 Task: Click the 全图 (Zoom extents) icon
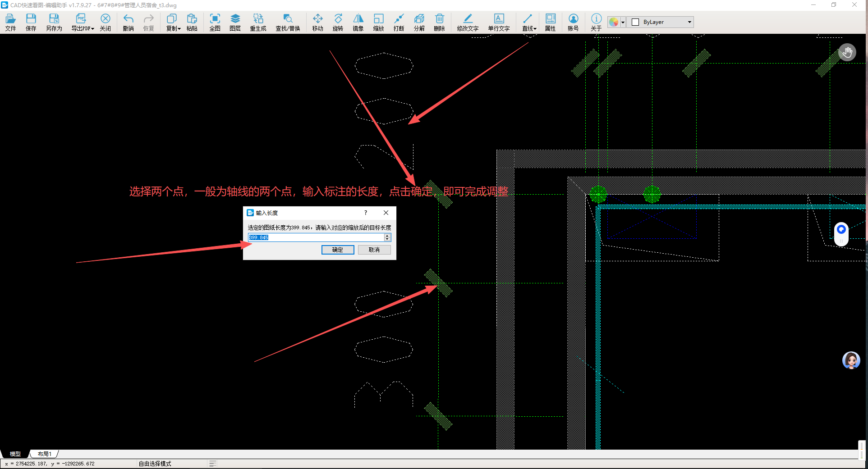click(x=215, y=22)
